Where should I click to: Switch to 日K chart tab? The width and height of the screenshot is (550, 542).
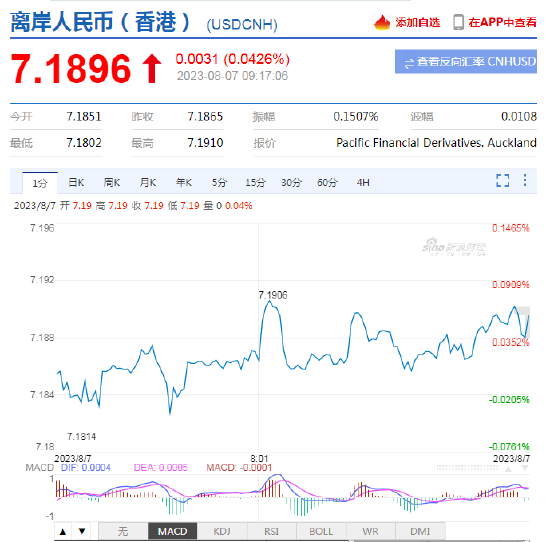[76, 182]
